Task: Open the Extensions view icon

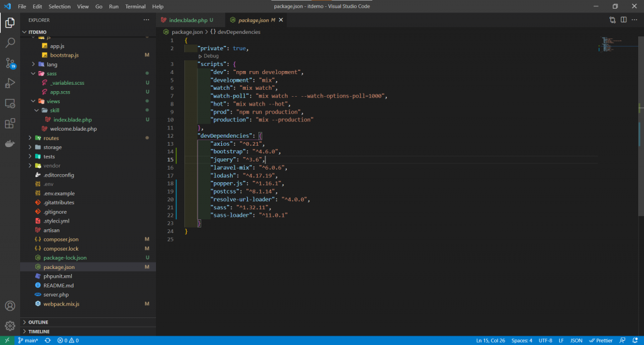Action: coord(10,123)
